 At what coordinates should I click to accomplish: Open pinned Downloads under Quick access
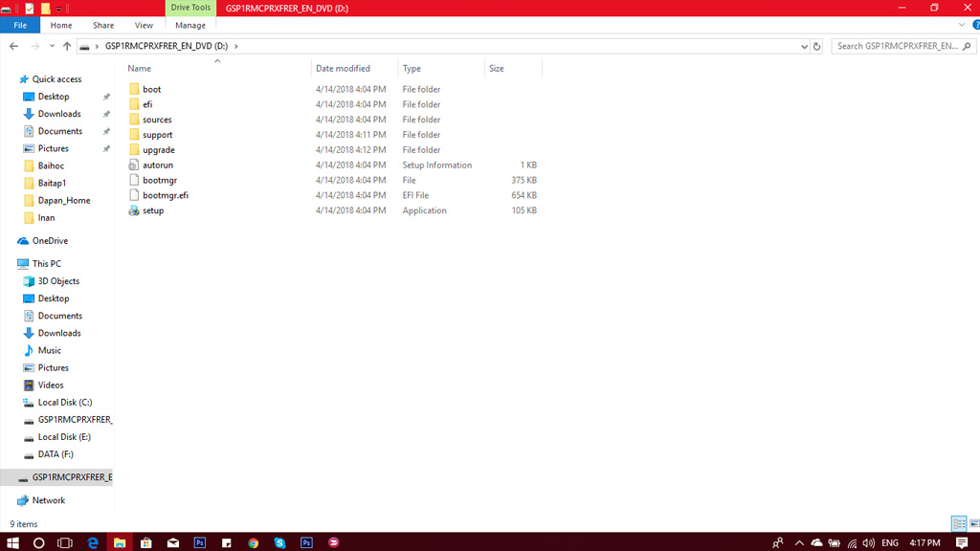tap(59, 114)
